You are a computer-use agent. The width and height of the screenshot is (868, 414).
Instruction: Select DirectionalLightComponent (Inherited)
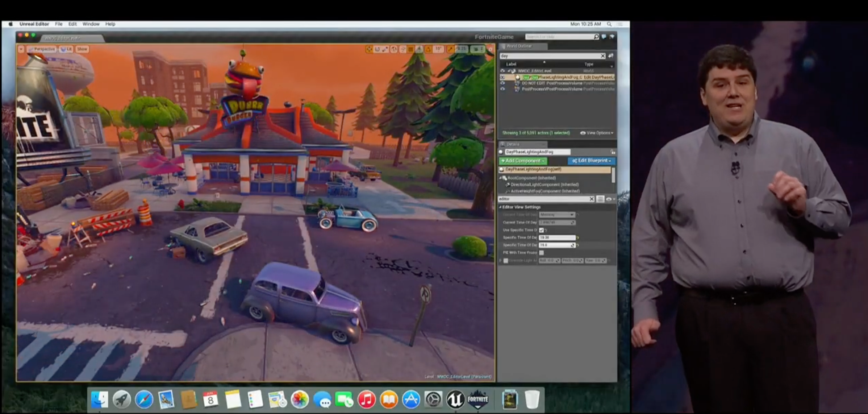(544, 185)
